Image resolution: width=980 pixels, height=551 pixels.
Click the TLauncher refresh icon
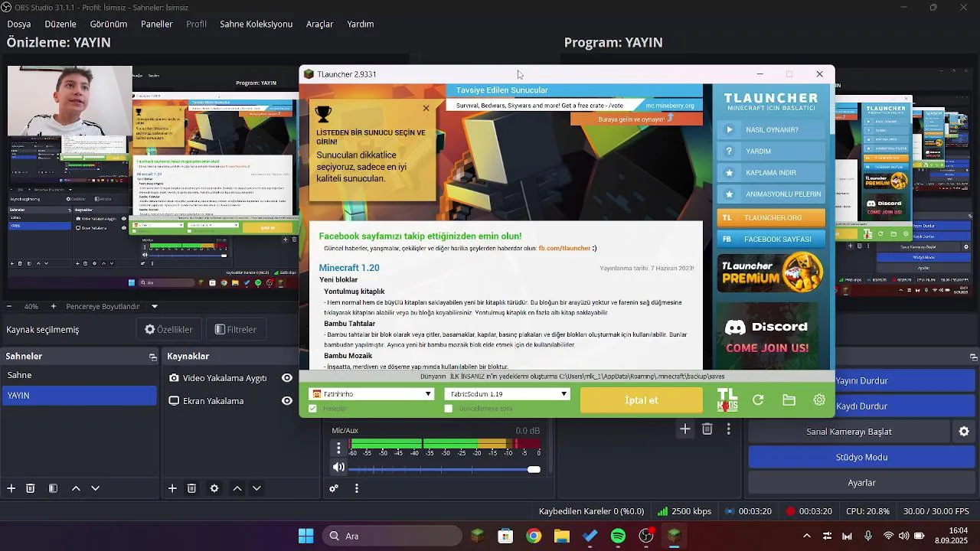coord(758,399)
